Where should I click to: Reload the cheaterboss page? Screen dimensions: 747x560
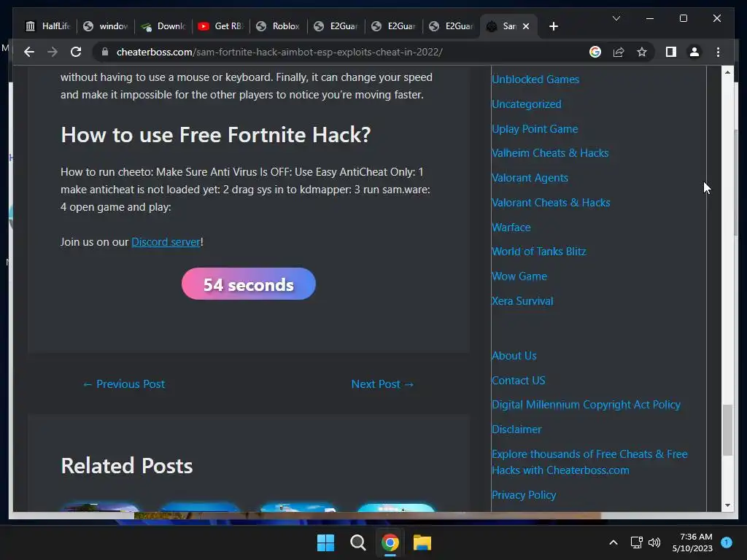(76, 52)
